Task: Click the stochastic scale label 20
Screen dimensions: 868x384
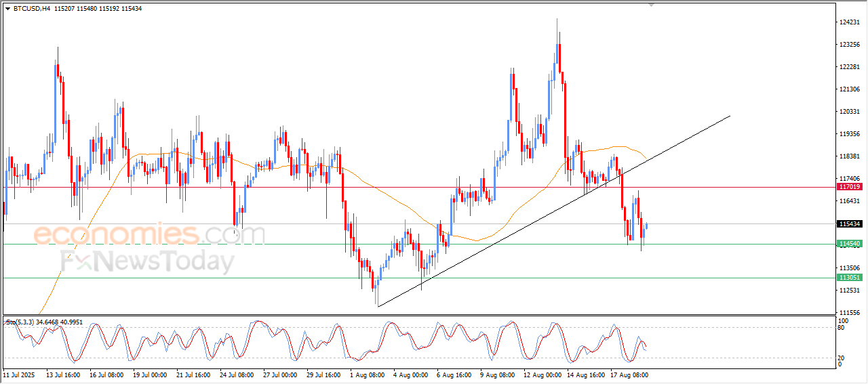Action: (x=842, y=358)
